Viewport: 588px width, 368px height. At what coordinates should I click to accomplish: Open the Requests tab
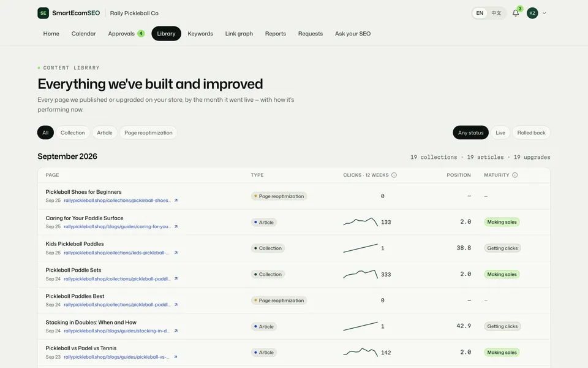(x=310, y=33)
